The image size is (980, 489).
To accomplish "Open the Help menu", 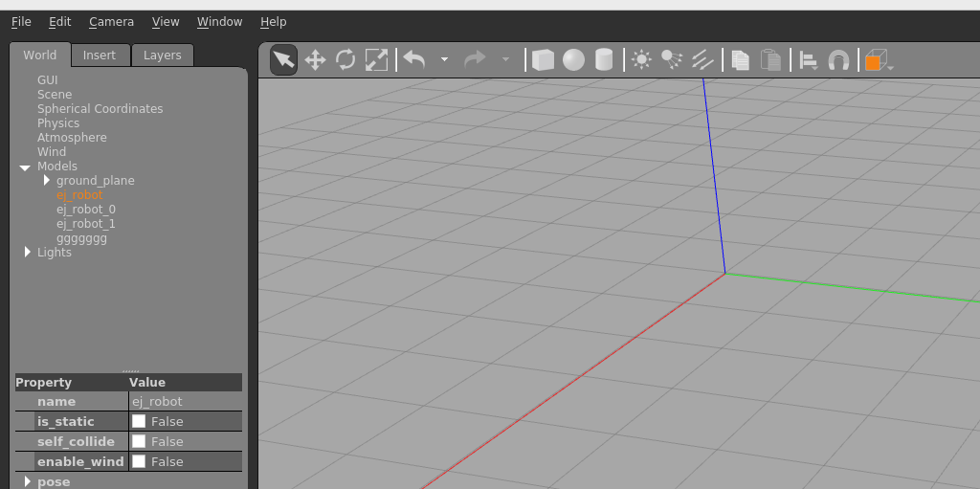I will (273, 22).
